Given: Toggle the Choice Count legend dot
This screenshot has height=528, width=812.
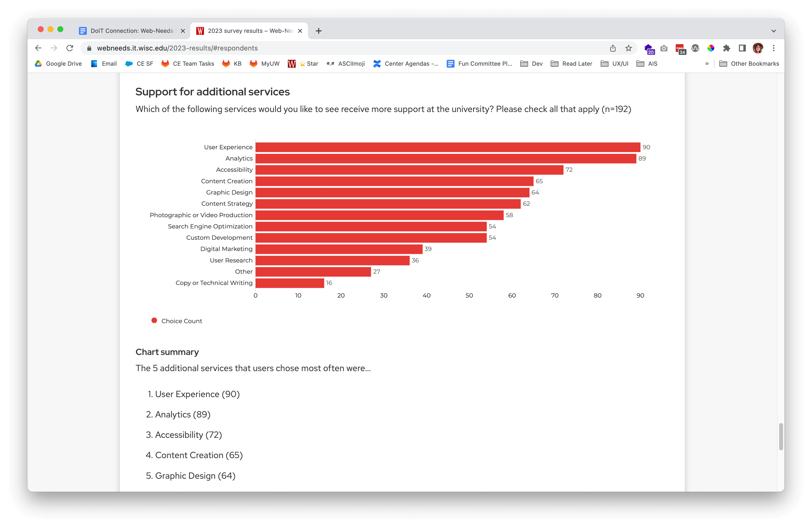Looking at the screenshot, I should point(154,321).
